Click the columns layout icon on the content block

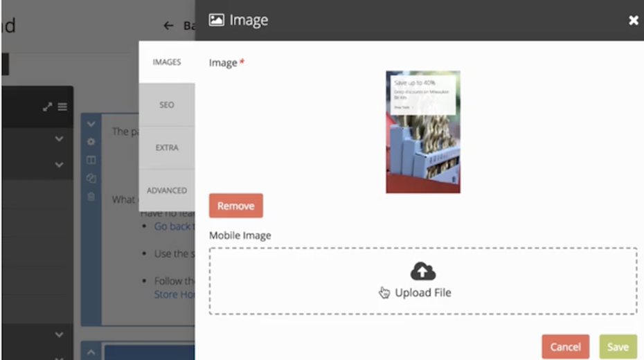pos(91,160)
